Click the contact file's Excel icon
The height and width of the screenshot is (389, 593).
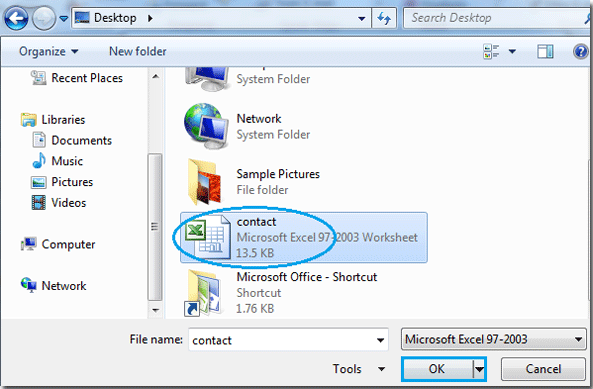coord(208,237)
